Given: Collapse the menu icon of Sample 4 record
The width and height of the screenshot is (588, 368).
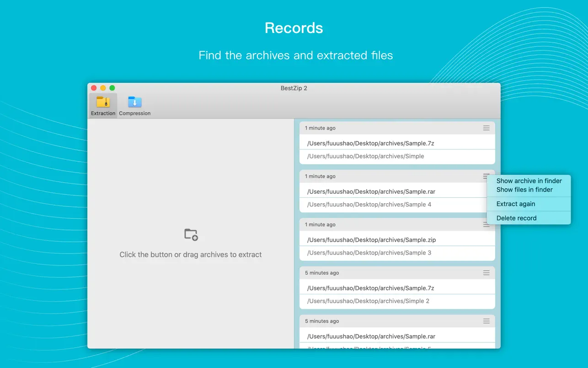Looking at the screenshot, I should (486, 176).
